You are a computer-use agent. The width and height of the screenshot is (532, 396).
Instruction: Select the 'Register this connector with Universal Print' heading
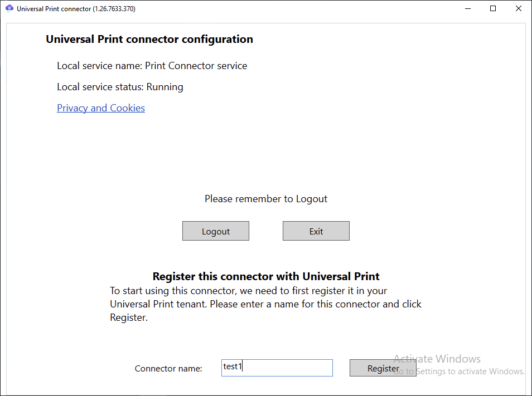(x=266, y=276)
